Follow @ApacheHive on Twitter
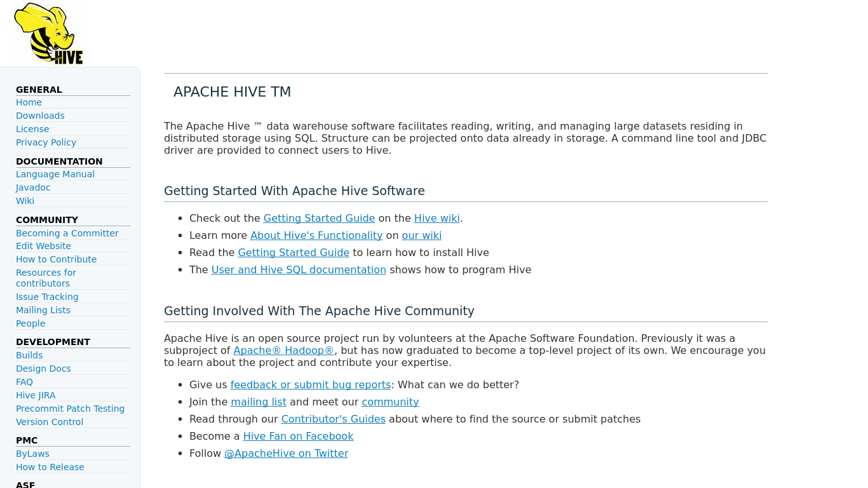The width and height of the screenshot is (868, 488). point(286,453)
